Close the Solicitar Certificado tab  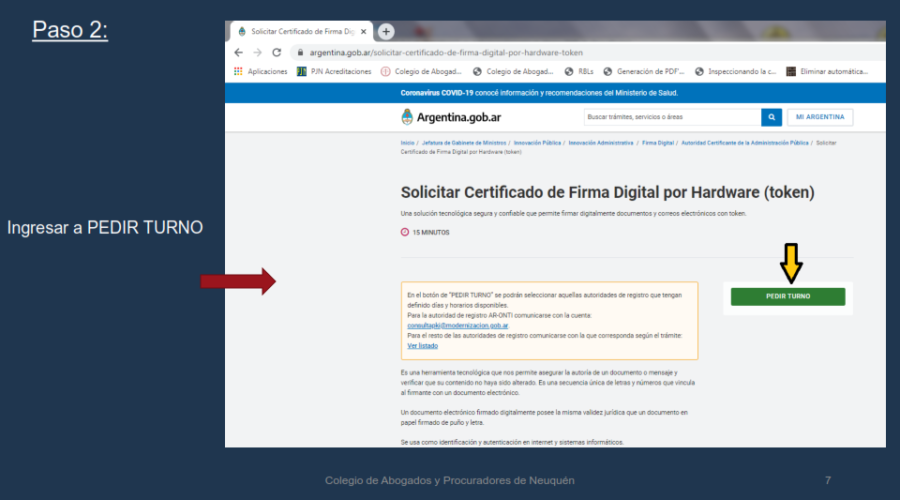tap(363, 32)
